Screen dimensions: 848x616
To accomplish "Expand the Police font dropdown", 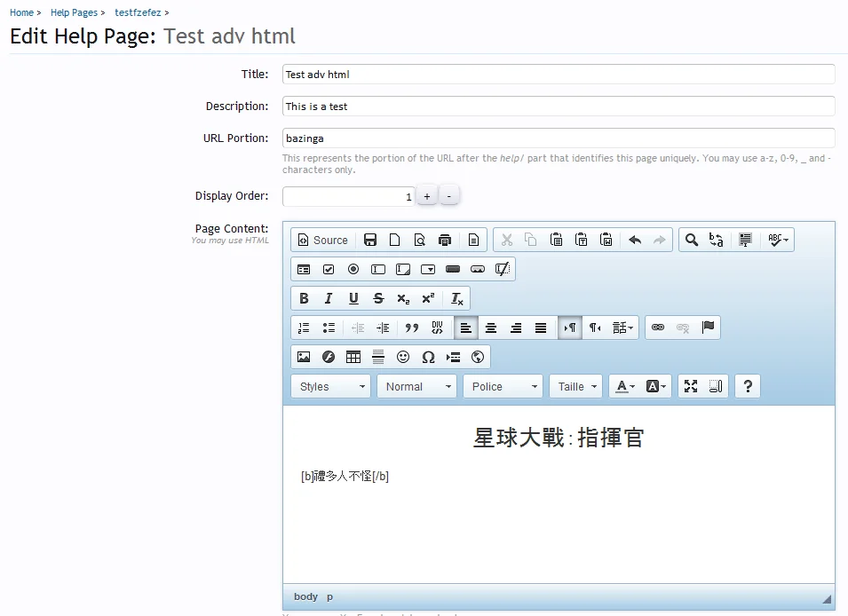I will (x=503, y=386).
